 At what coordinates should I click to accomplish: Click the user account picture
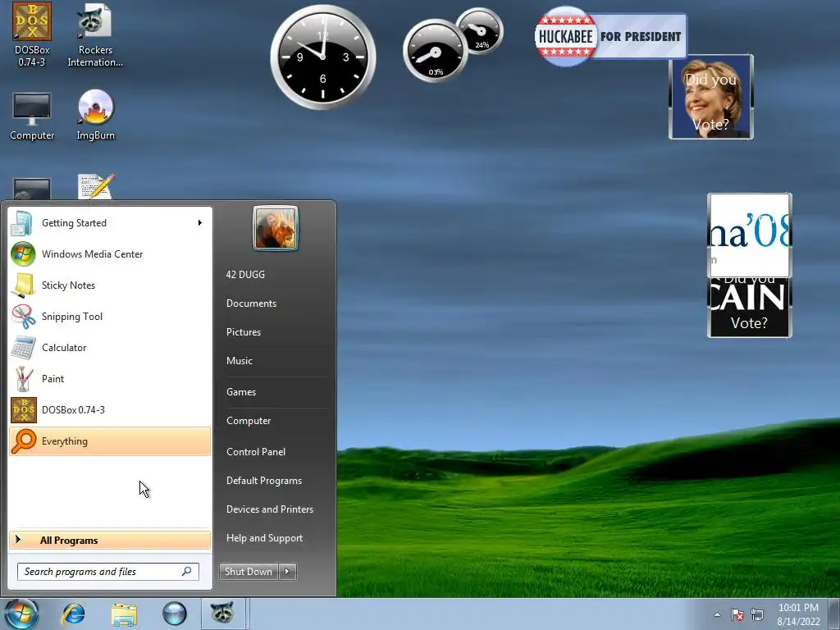pyautogui.click(x=276, y=228)
